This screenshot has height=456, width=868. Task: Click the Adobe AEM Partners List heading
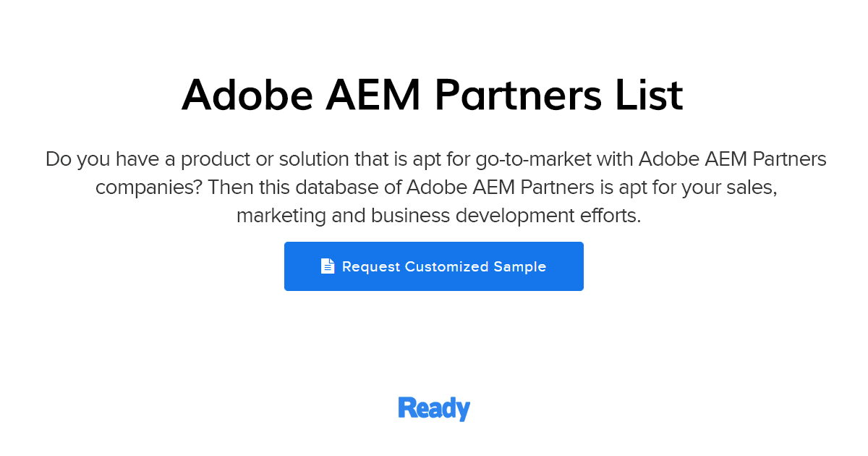pyautogui.click(x=432, y=94)
